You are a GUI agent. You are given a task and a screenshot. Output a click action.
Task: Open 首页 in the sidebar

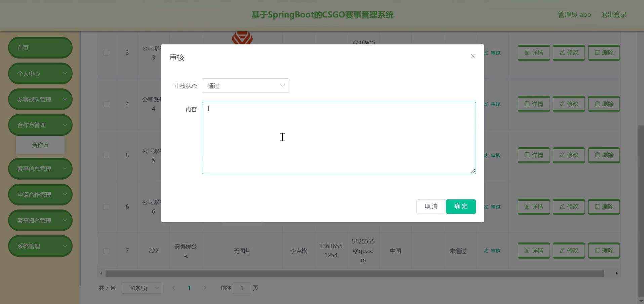[x=40, y=48]
